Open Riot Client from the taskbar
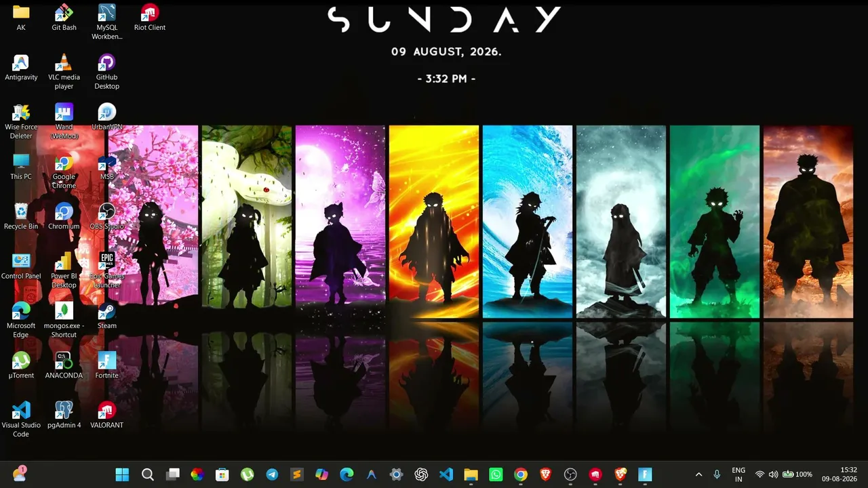The image size is (868, 488). click(x=595, y=474)
